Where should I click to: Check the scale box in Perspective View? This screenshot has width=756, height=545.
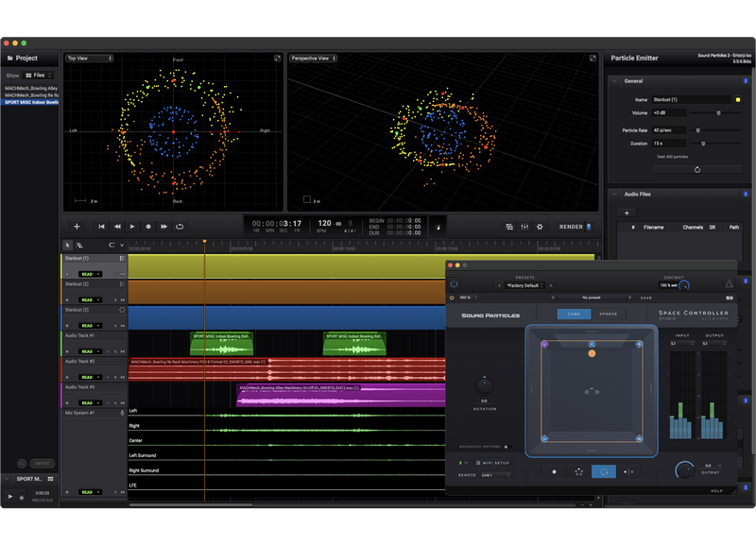307,200
